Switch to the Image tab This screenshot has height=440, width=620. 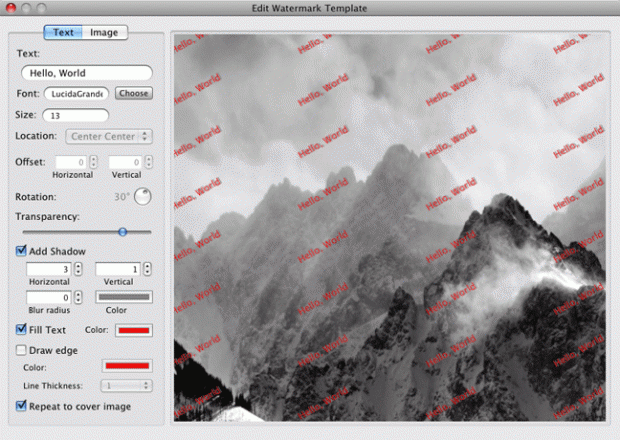104,32
